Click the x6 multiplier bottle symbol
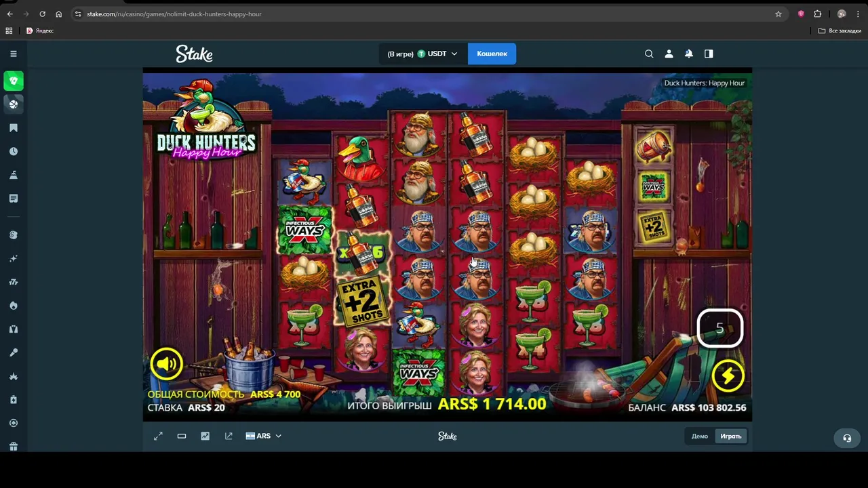This screenshot has width=868, height=488. pyautogui.click(x=361, y=253)
